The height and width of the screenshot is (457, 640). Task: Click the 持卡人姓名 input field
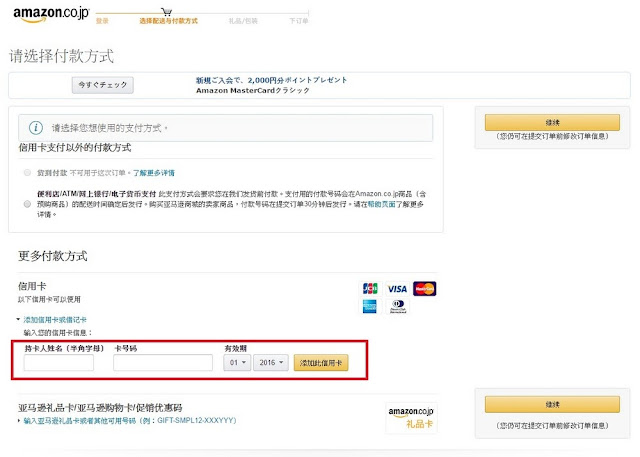coord(59,362)
